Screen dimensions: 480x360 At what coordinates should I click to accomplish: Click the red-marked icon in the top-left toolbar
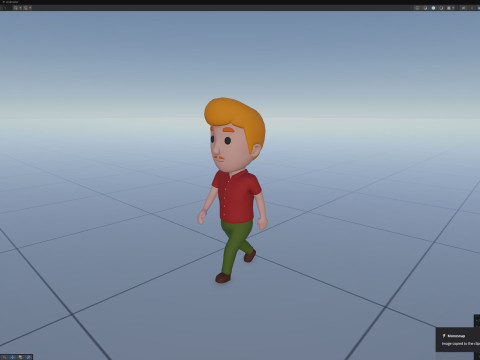(26, 8)
